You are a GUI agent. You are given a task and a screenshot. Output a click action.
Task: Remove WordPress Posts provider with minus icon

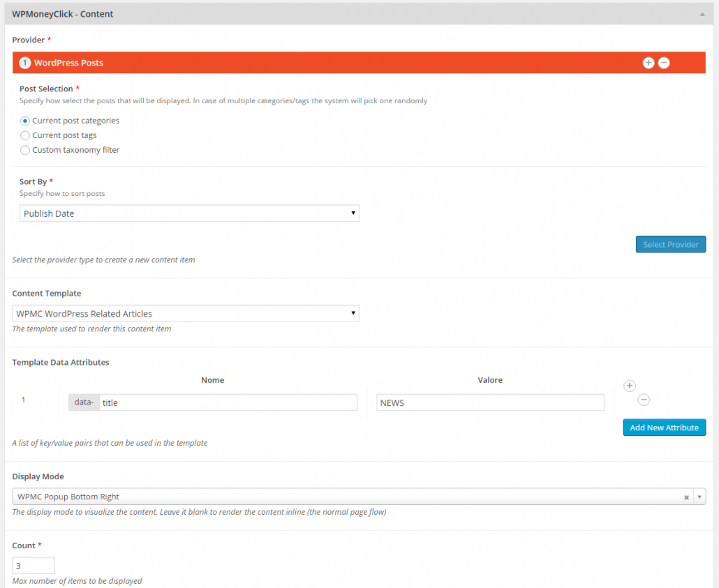tap(664, 63)
